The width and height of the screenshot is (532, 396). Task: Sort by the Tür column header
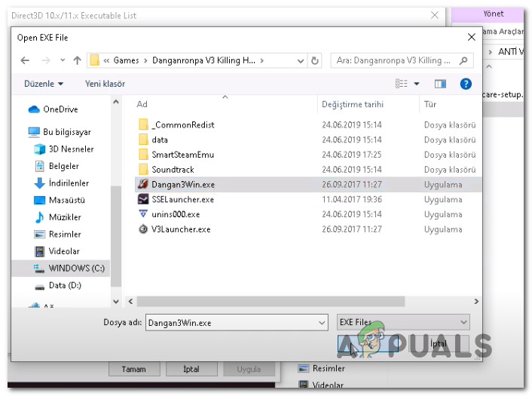[430, 104]
